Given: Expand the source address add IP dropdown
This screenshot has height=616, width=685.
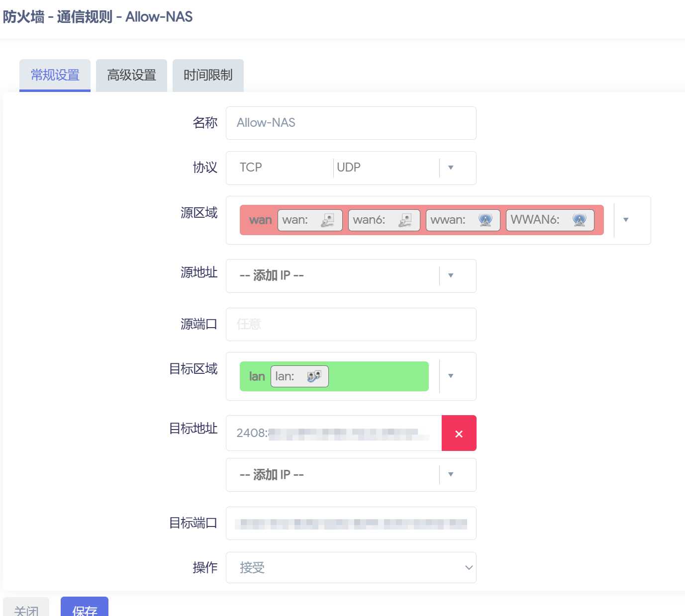Looking at the screenshot, I should coord(451,276).
